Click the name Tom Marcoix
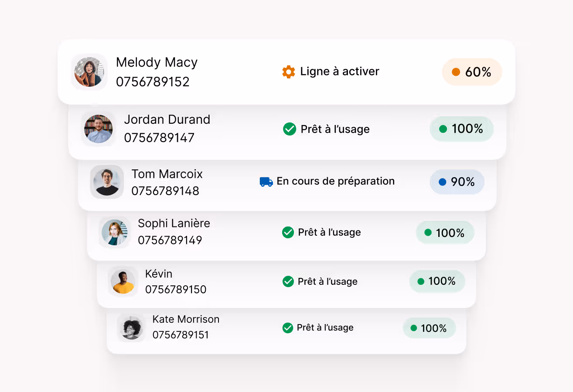This screenshot has width=573, height=392. (167, 174)
